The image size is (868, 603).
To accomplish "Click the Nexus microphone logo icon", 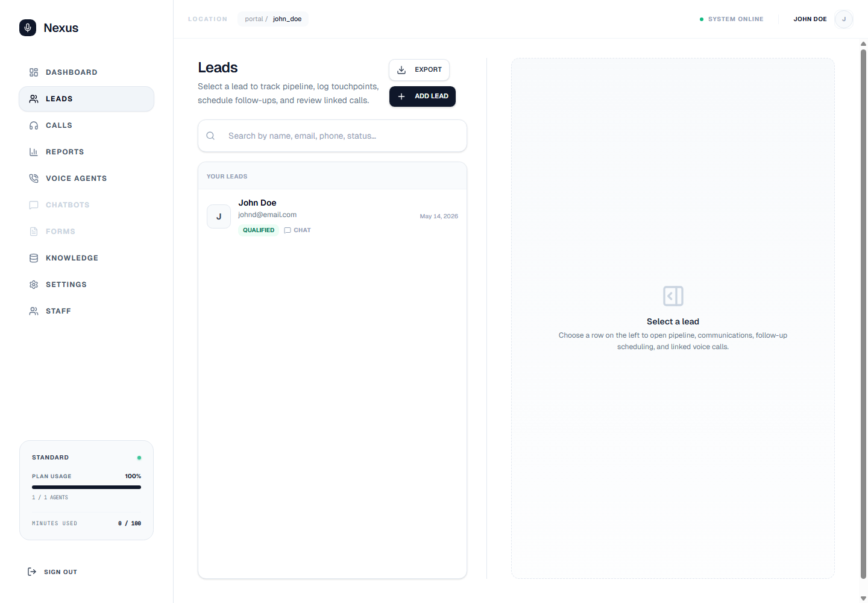I will click(28, 28).
